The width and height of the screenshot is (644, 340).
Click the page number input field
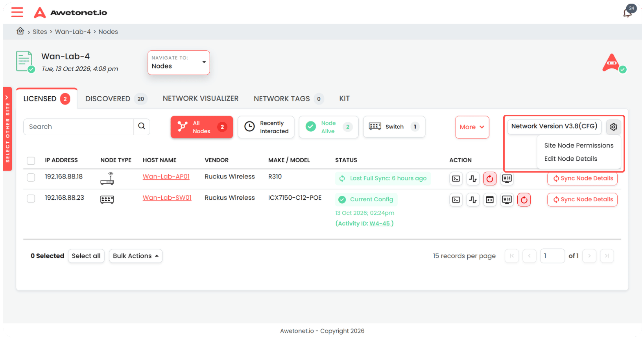[552, 256]
